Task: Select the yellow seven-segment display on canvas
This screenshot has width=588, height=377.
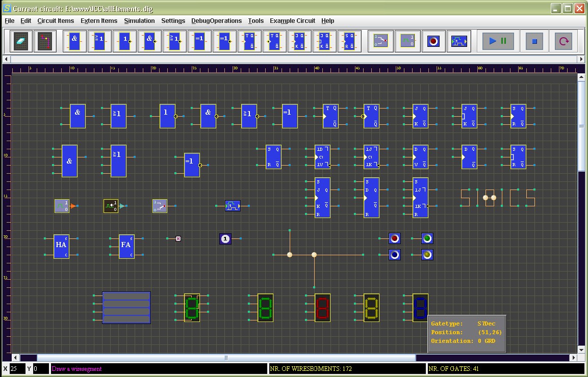Action: [x=371, y=308]
